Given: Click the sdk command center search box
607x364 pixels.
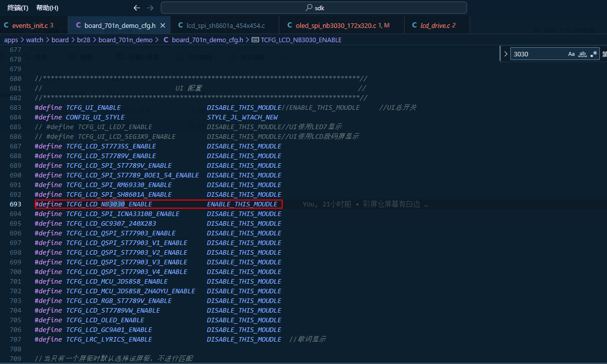Looking at the screenshot, I should (314, 8).
